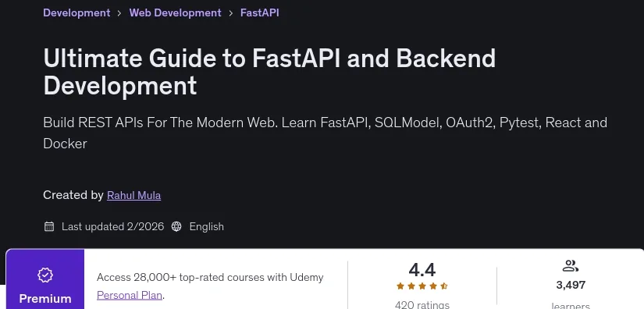Click the Premium label in purple banner
This screenshot has width=644, height=309.
[x=45, y=299]
